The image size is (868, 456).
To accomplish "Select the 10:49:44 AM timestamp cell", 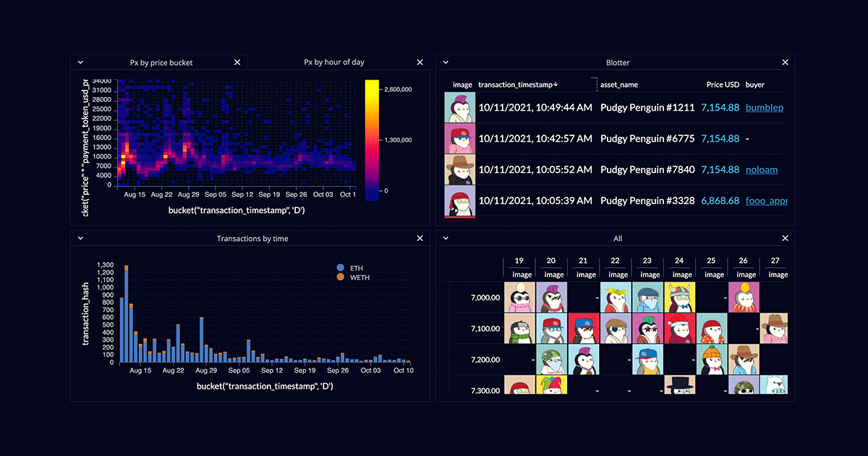I will [535, 107].
